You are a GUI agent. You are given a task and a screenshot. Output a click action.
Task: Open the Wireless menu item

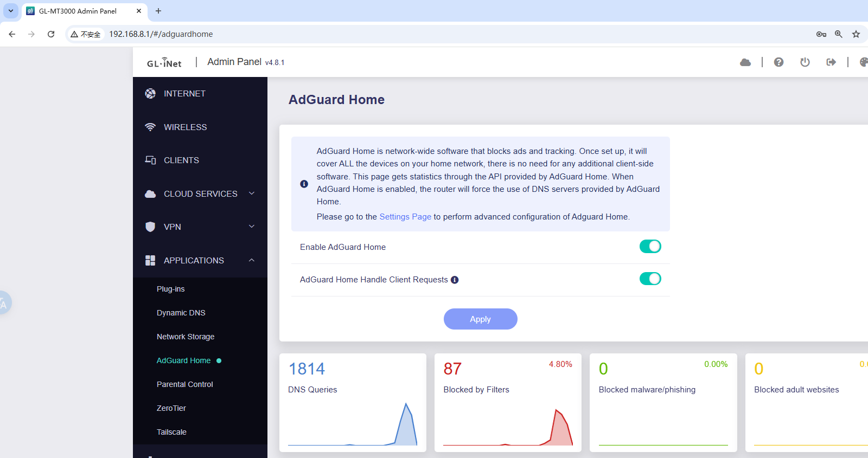tap(185, 127)
